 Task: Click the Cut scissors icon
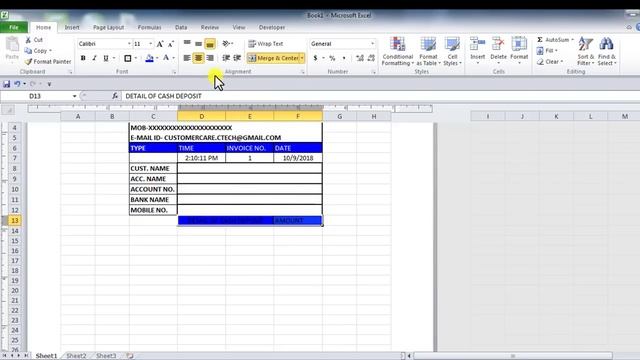pos(28,40)
